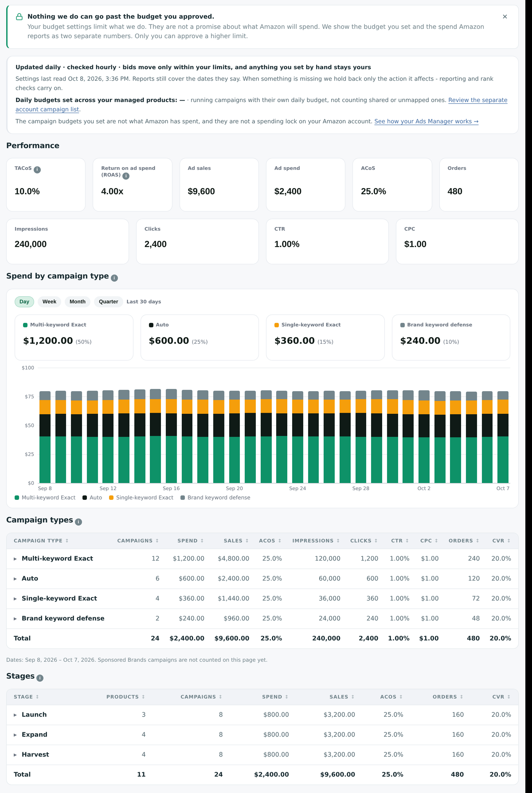This screenshot has width=532, height=793.
Task: Click the Ad spend $2,400 metric card
Action: tap(305, 185)
